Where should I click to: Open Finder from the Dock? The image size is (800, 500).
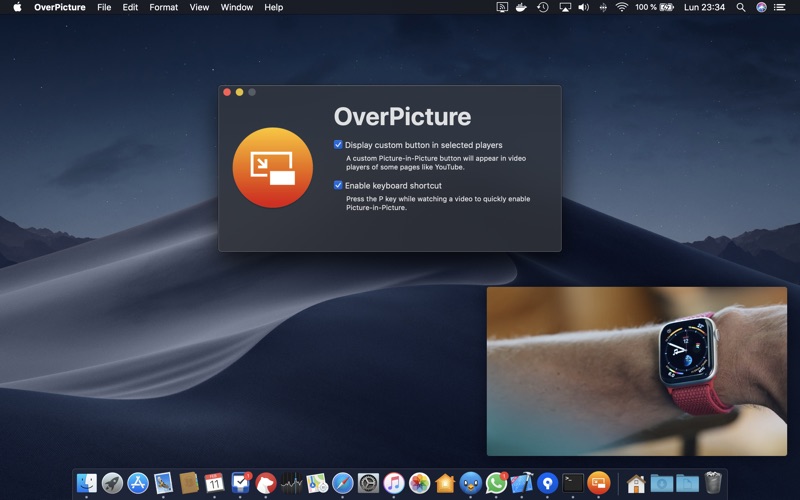(x=86, y=483)
